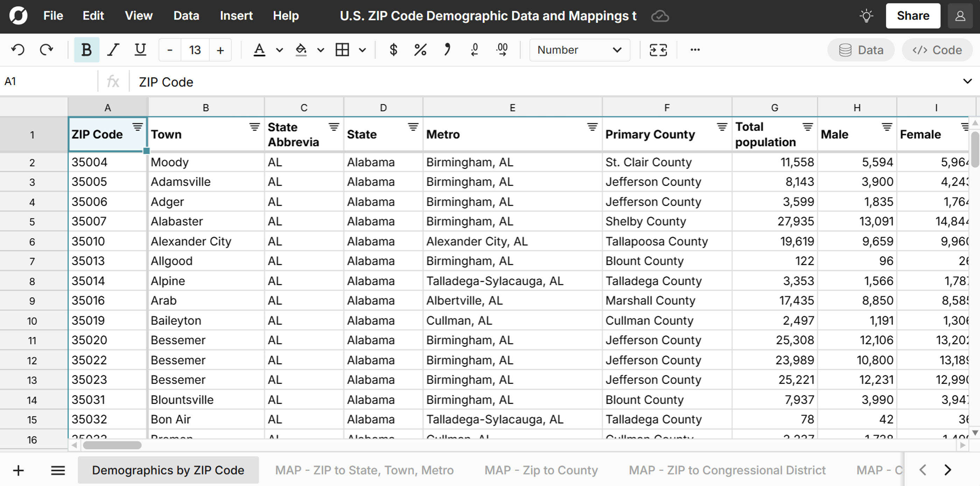The image size is (980, 486).
Task: Increase font size with plus button
Action: 220,50
